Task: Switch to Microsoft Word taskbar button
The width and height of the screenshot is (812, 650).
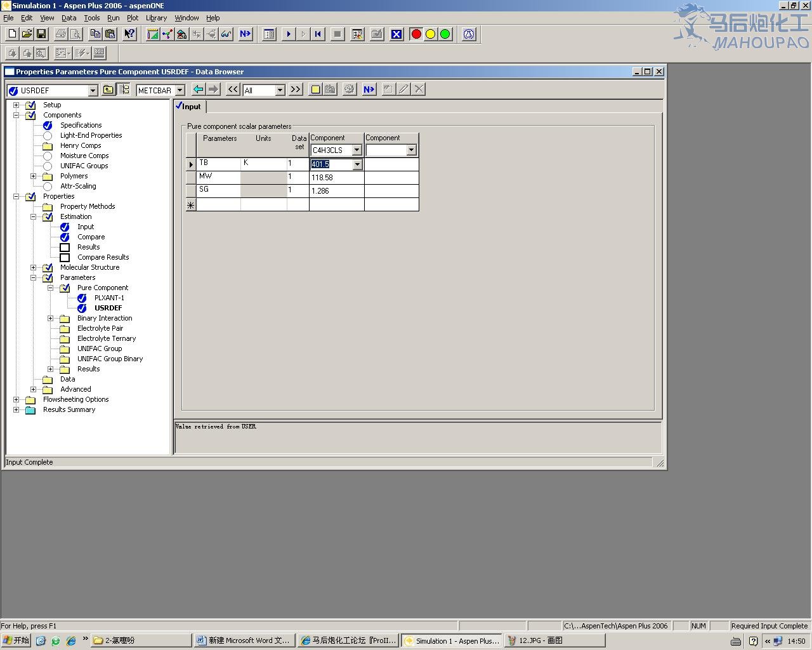Action: pos(244,640)
